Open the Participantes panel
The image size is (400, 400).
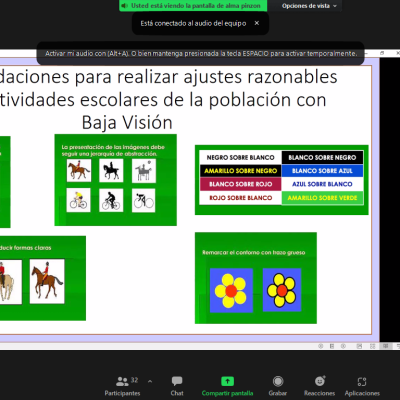122,386
